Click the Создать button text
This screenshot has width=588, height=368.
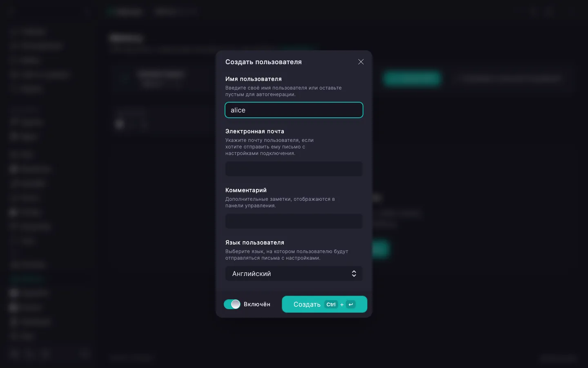tap(307, 304)
